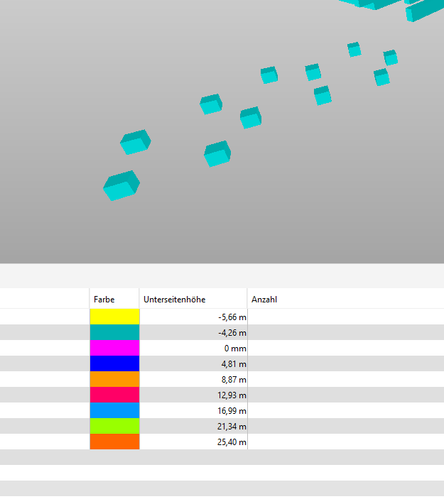The image size is (444, 504).
Task: Pick the amber swatch beside 8,87 m
Action: point(114,379)
